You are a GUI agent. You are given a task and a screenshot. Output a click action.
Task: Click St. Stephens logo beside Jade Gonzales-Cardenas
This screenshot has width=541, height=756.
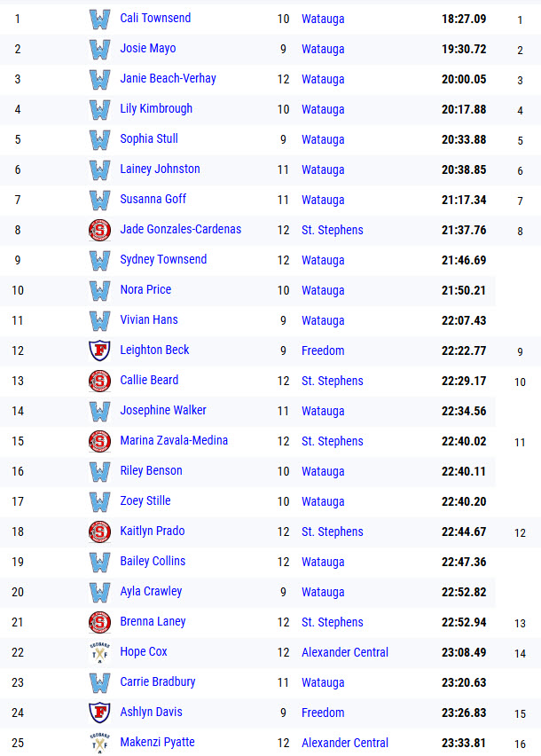click(x=99, y=230)
